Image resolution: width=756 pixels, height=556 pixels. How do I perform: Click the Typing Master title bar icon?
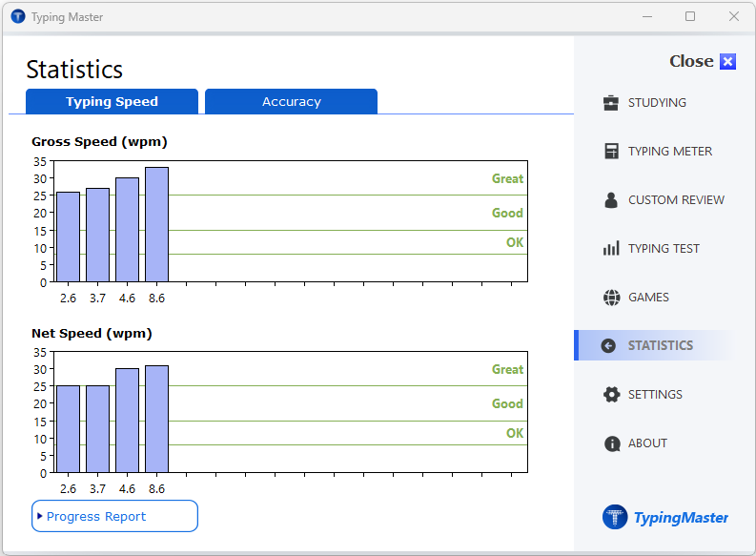(18, 17)
